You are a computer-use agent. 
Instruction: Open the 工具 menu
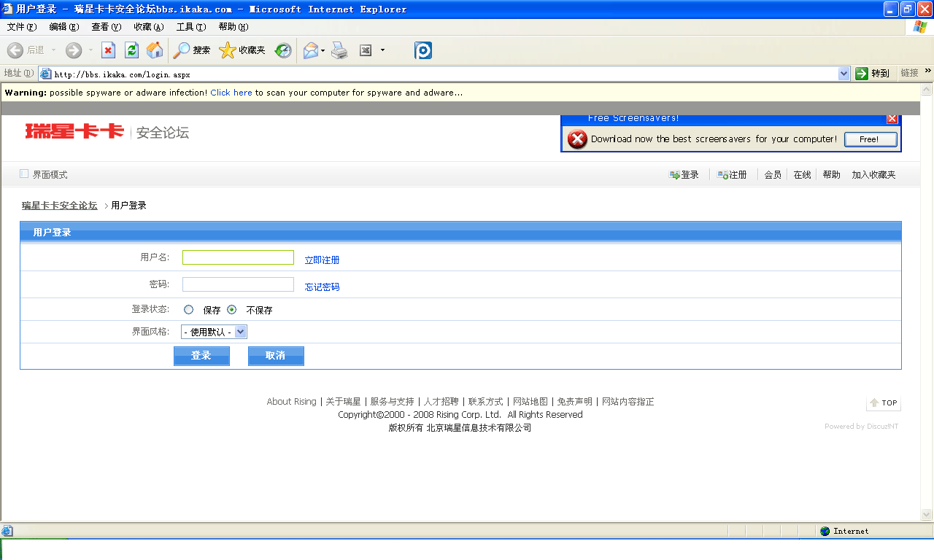[191, 27]
